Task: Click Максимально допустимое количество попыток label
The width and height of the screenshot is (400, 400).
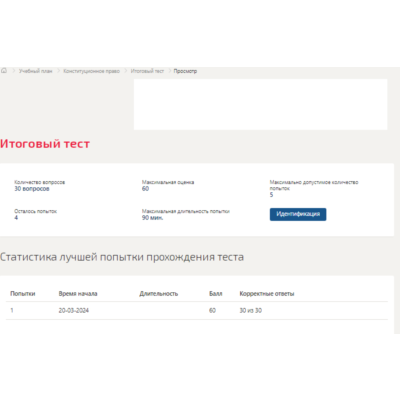Action: pos(314,185)
